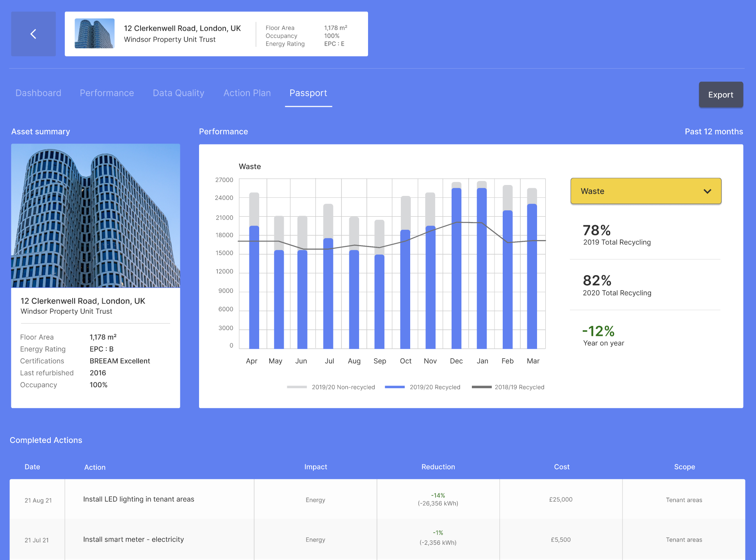Image resolution: width=756 pixels, height=560 pixels.
Task: Sort table by Date column header
Action: click(x=32, y=467)
